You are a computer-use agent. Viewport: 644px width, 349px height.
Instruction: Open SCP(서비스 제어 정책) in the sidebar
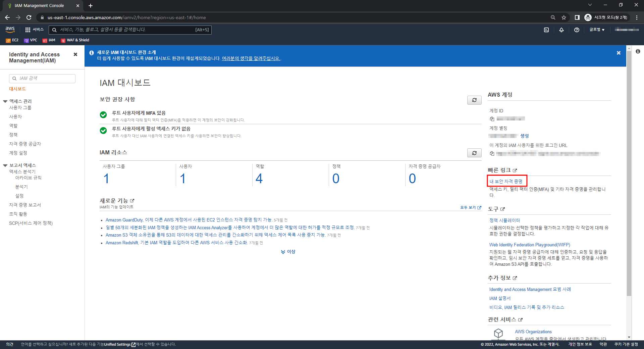click(31, 223)
